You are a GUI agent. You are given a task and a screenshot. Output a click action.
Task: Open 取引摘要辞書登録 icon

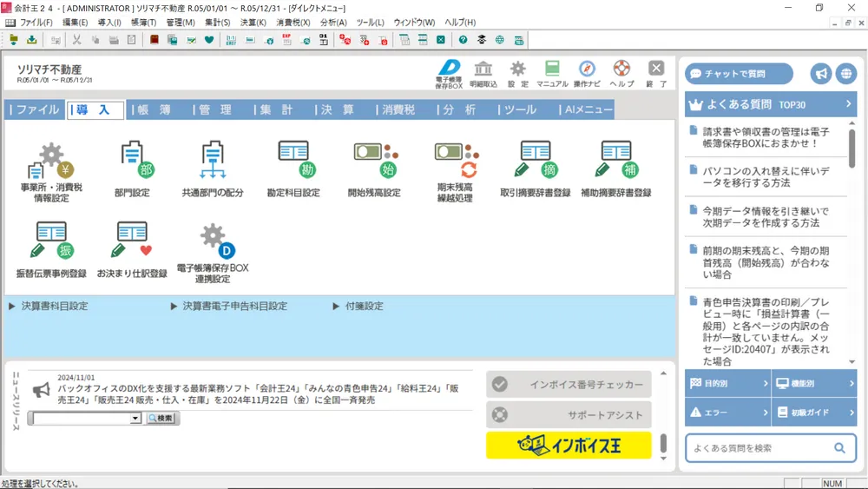click(536, 162)
